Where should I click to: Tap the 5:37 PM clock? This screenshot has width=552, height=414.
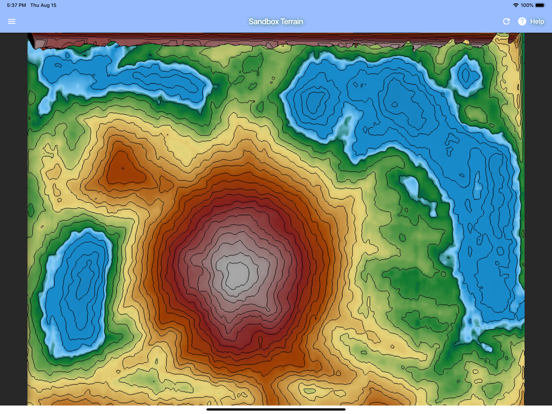[x=16, y=5]
